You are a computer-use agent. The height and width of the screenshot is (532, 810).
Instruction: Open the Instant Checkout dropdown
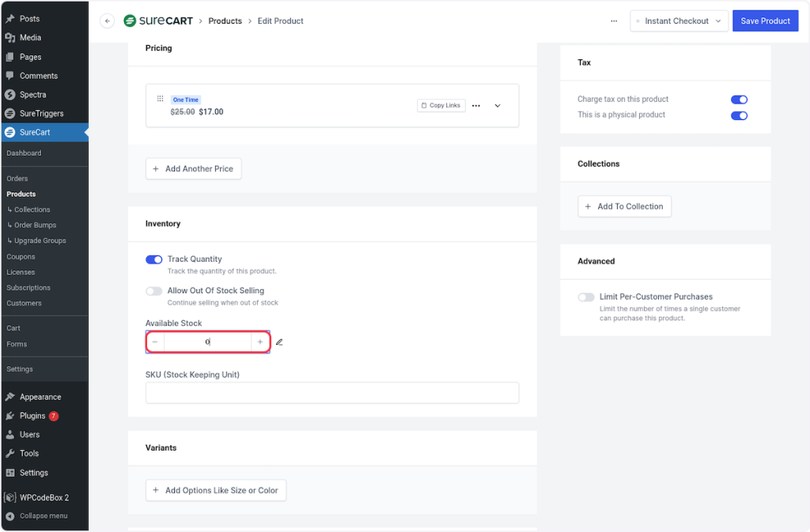679,21
